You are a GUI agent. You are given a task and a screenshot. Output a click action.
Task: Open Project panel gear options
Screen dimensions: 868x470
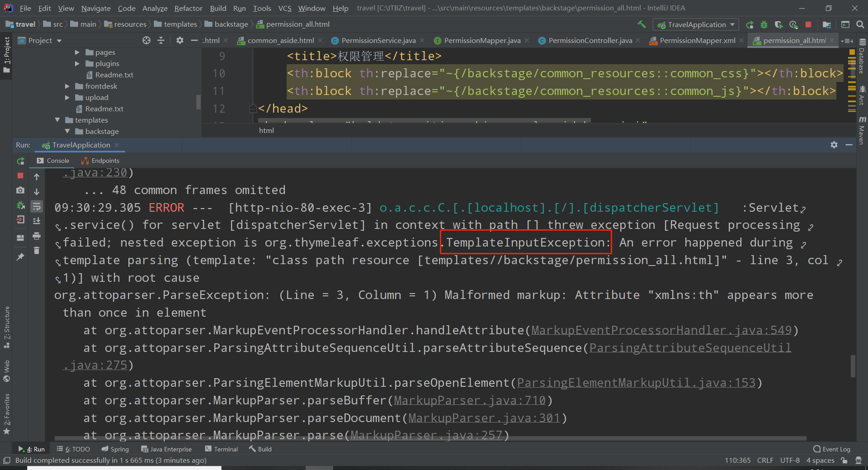pyautogui.click(x=180, y=40)
